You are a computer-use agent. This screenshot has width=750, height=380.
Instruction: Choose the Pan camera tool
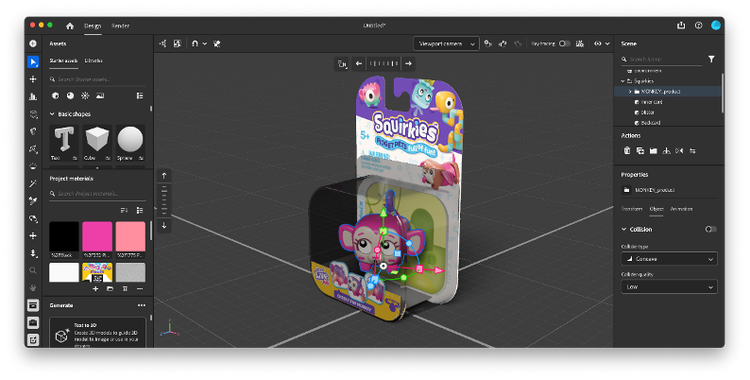[x=33, y=235]
